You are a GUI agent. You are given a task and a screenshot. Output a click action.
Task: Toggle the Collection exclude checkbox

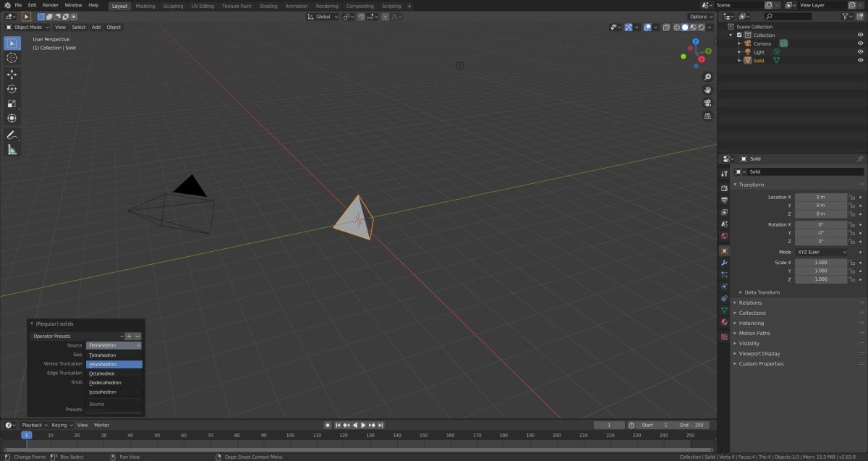click(739, 35)
